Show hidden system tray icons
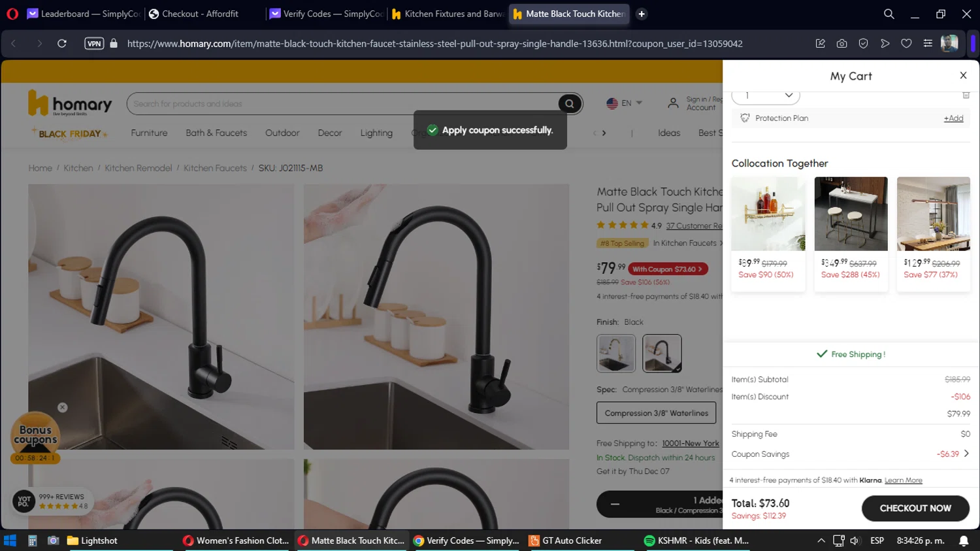Screen dimensions: 980x551 821,541
